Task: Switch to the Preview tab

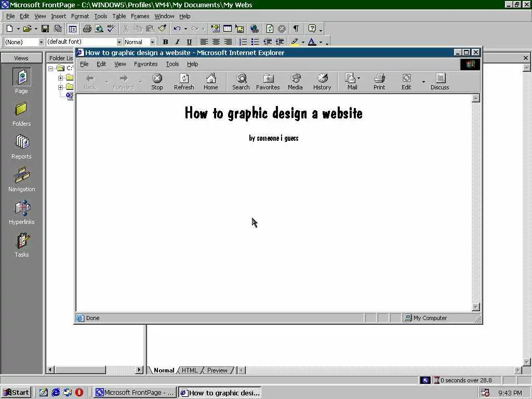Action: click(x=217, y=370)
